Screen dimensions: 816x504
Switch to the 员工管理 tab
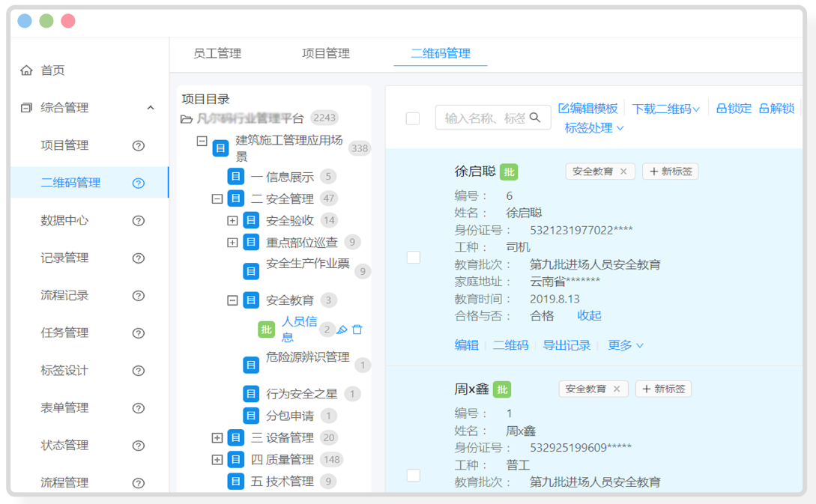(217, 53)
